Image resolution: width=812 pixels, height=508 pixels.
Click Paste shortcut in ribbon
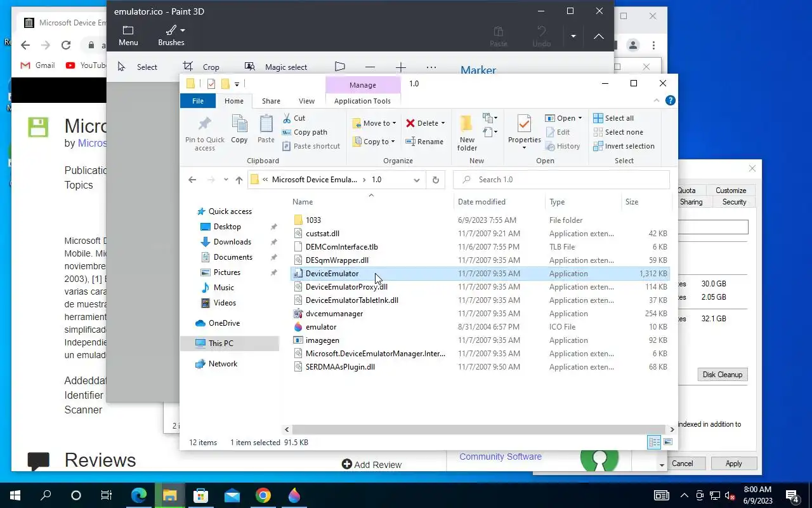click(311, 146)
